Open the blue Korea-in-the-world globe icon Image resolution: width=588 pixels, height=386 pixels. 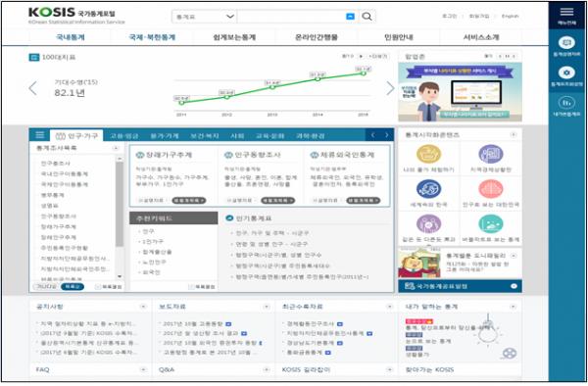coord(428,189)
